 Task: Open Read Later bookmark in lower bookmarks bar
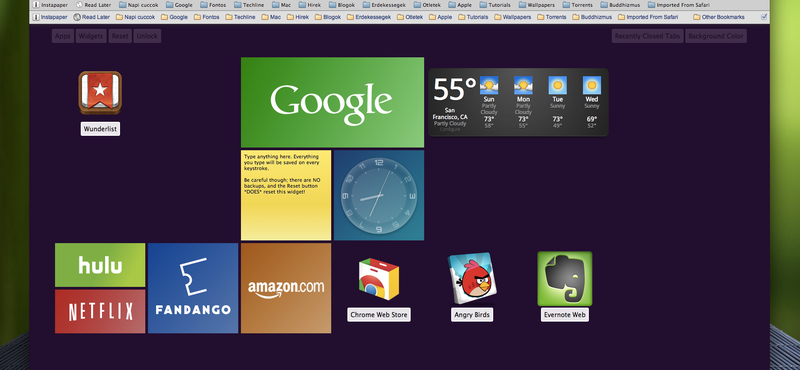pos(92,17)
